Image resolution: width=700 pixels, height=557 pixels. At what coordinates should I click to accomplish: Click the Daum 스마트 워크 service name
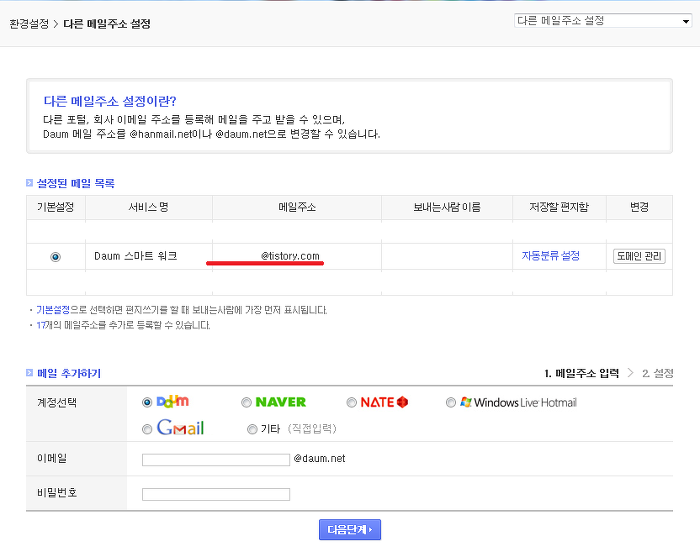pos(136,256)
